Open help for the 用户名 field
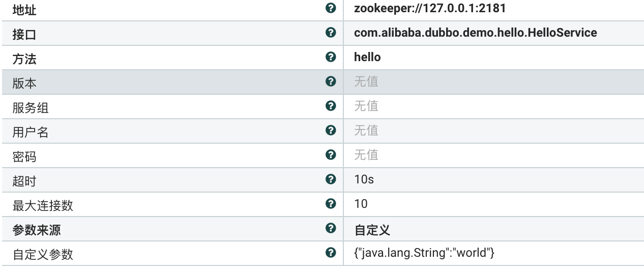Image resolution: width=644 pixels, height=268 pixels. [331, 130]
